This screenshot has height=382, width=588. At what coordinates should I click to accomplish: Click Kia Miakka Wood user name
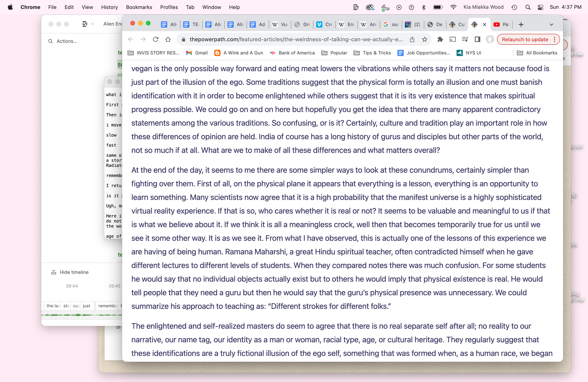point(484,7)
